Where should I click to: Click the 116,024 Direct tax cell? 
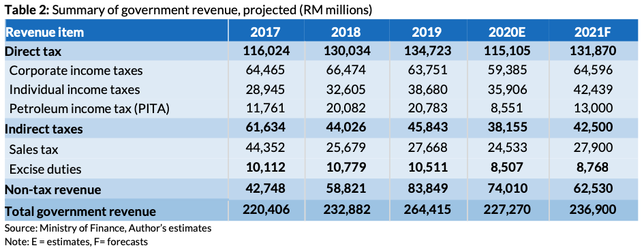(266, 50)
